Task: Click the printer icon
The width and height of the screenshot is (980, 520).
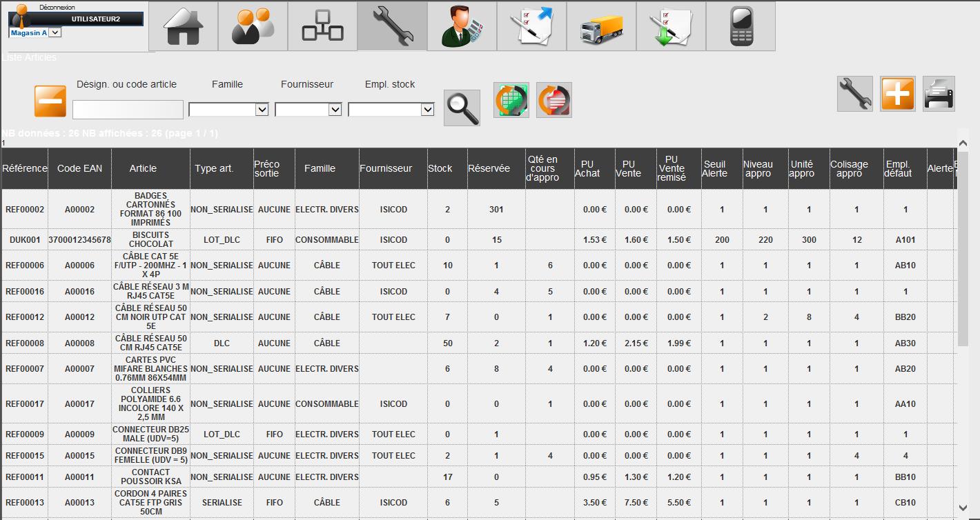Action: (939, 94)
